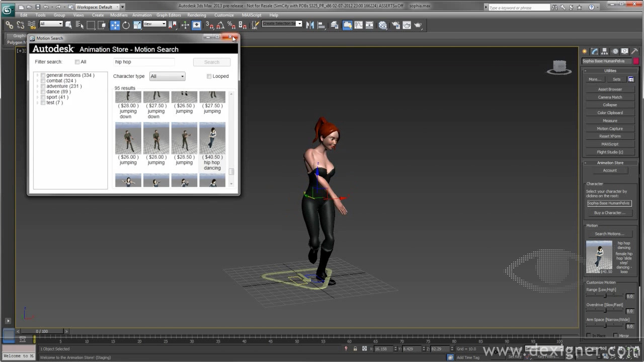This screenshot has width=644, height=362.
Task: Open the Curve Editor toolbar icon
Action: point(358,25)
